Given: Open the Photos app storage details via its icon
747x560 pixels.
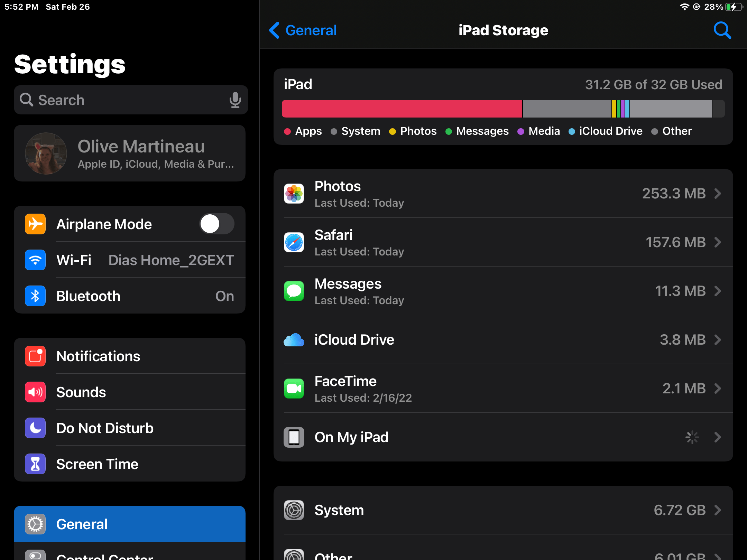Looking at the screenshot, I should 294,194.
